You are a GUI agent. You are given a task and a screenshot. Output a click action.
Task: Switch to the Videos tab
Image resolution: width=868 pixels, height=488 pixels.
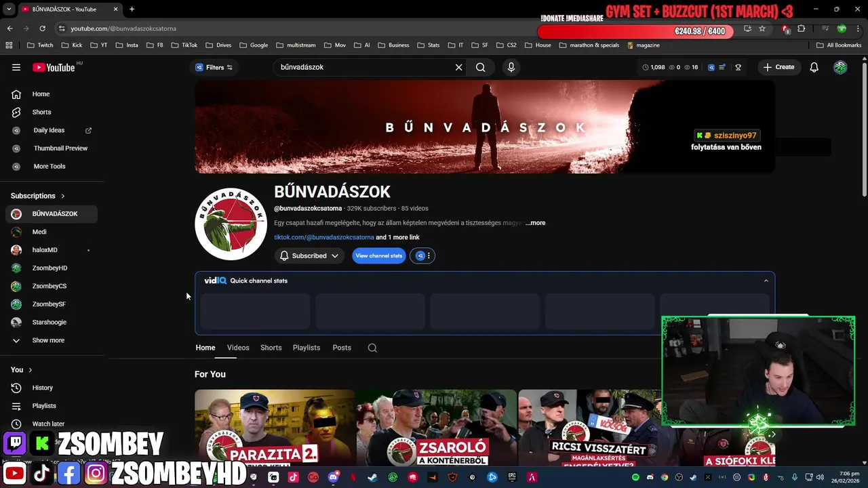pos(238,348)
